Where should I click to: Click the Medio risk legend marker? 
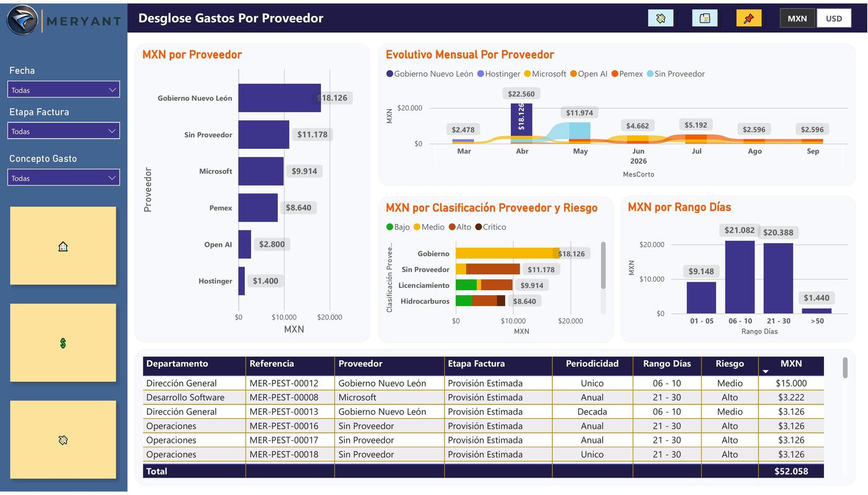click(x=417, y=227)
